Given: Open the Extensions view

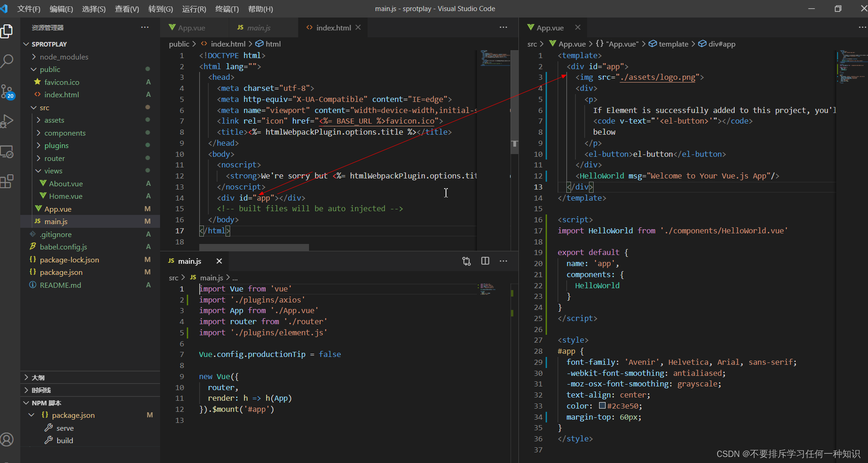Looking at the screenshot, I should coord(7,181).
